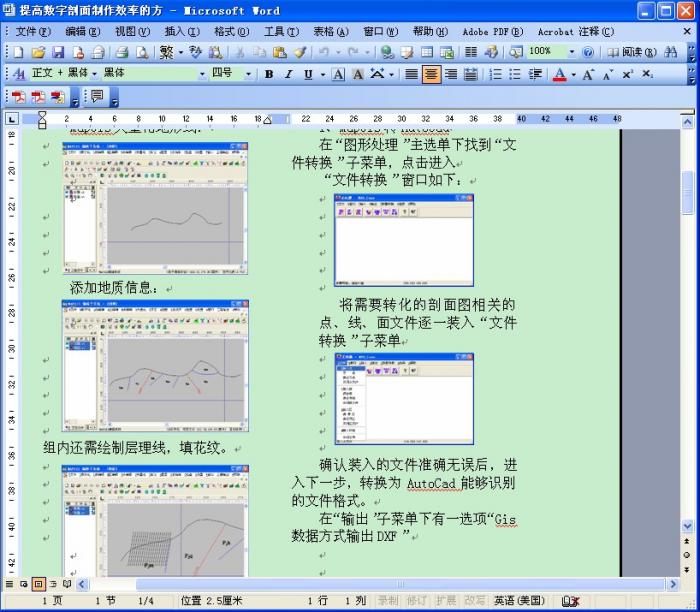Click the Save icon in toolbar
Image resolution: width=700 pixels, height=612 pixels.
coord(57,52)
